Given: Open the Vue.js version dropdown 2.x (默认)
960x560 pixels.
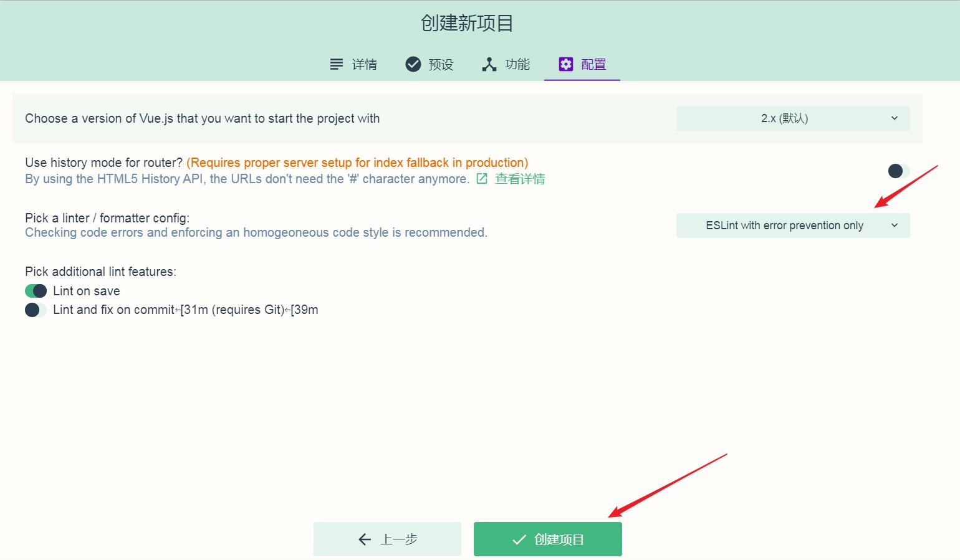Looking at the screenshot, I should point(793,118).
